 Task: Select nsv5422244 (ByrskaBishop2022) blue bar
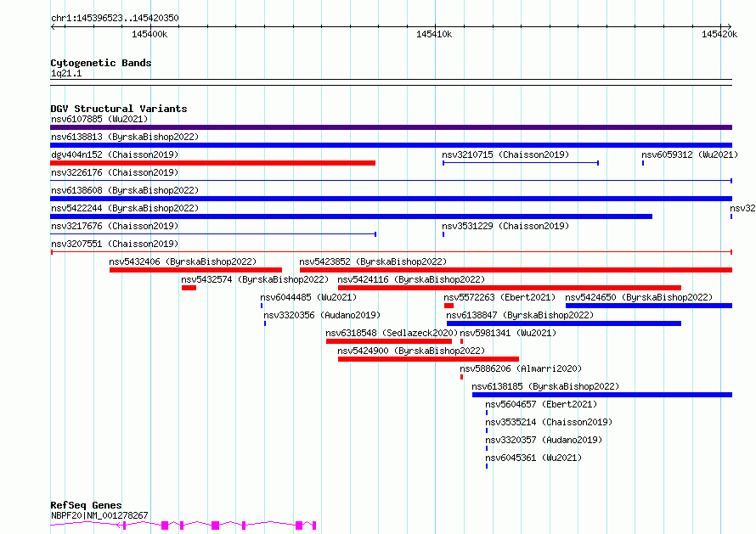351,216
